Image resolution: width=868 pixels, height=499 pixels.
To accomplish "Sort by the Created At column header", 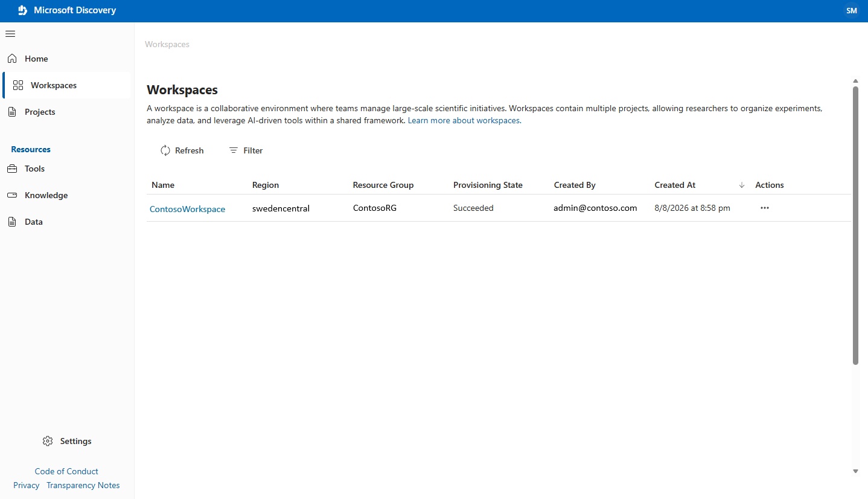I will pyautogui.click(x=675, y=185).
